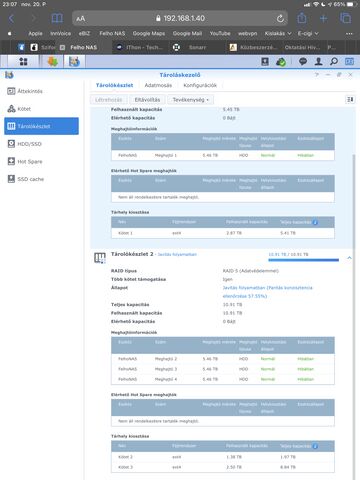Screen dimensions: 360x480
Task: Focus the 192.168.1.40 address bar
Action: (x=180, y=18)
